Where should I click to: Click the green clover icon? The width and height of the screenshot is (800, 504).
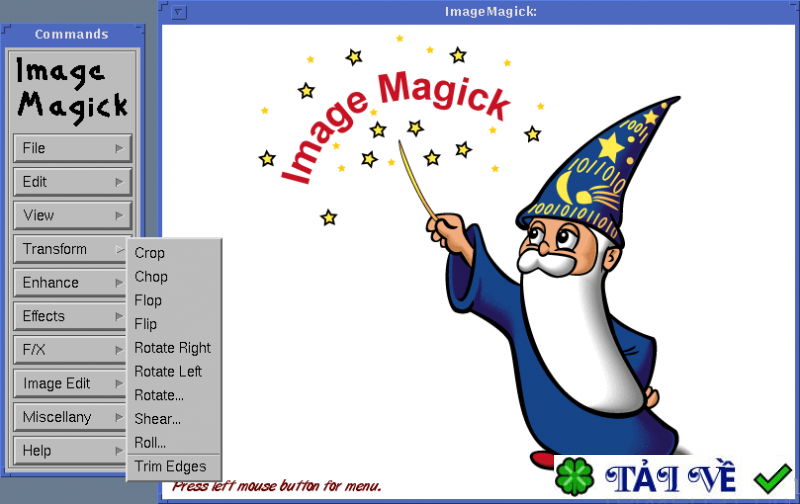[x=574, y=477]
